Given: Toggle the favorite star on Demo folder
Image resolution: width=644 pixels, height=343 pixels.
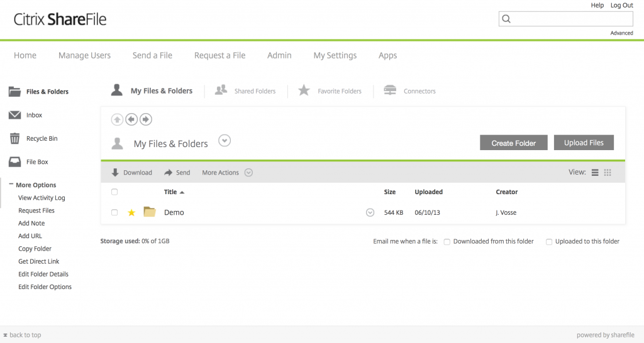Looking at the screenshot, I should point(131,213).
